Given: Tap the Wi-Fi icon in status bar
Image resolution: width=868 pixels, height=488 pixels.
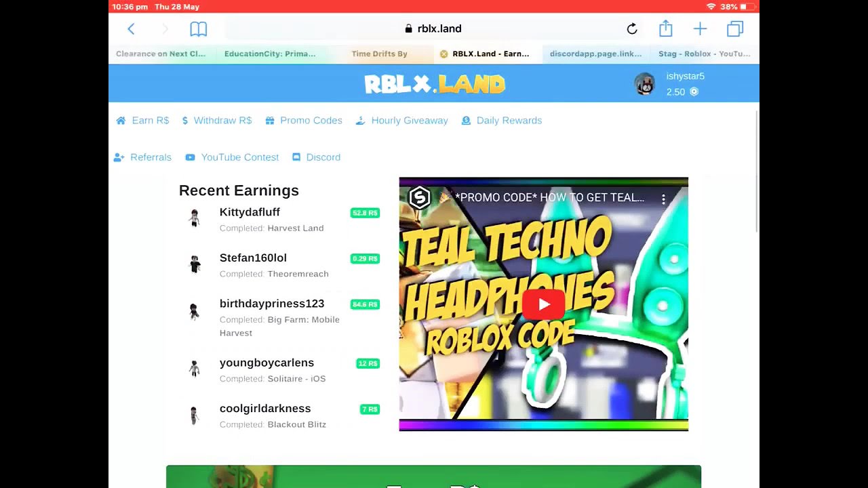Looking at the screenshot, I should [x=711, y=7].
